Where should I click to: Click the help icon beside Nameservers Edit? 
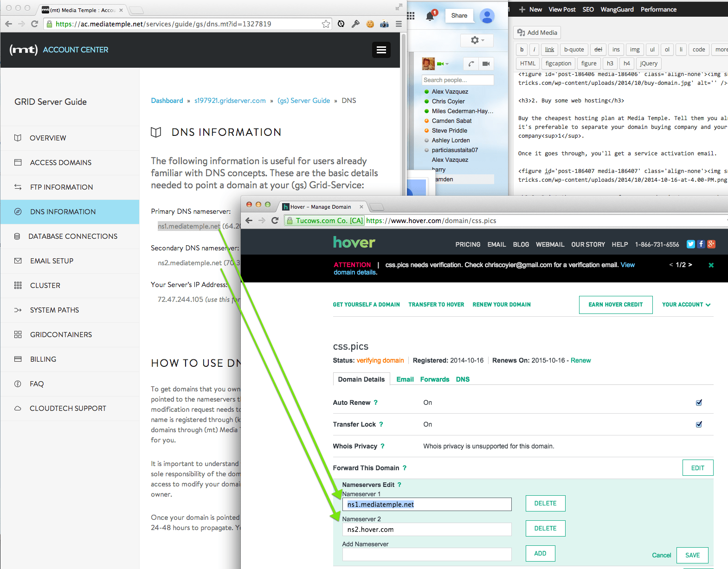click(399, 485)
